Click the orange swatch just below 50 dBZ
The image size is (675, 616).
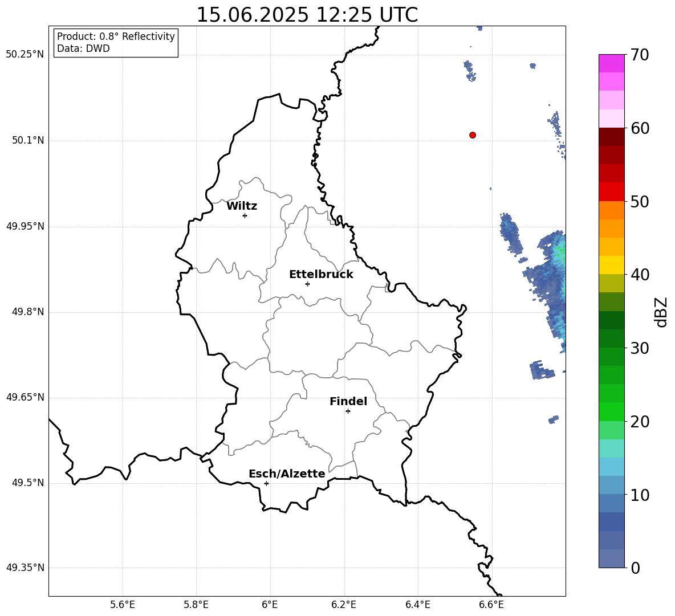[x=612, y=210]
